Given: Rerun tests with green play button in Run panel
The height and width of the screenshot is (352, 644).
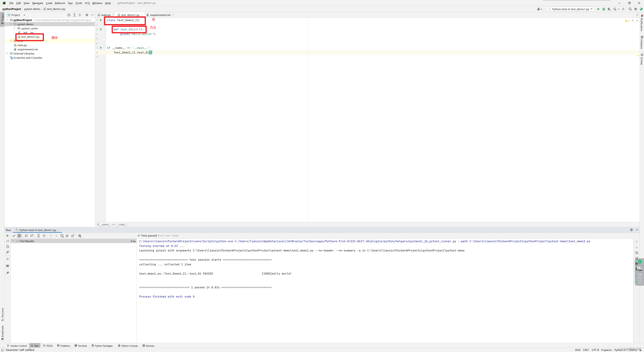Looking at the screenshot, I should pyautogui.click(x=8, y=236).
